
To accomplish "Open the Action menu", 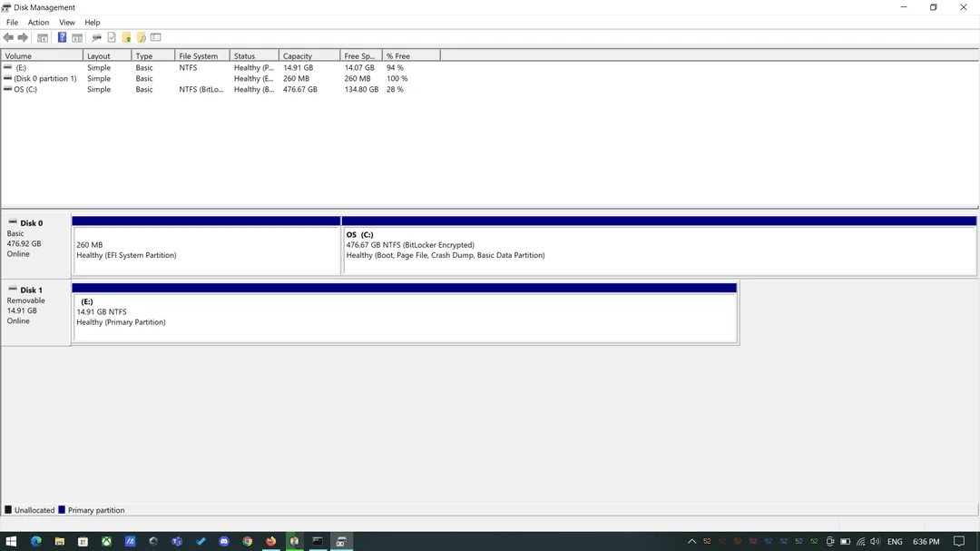I will (38, 23).
